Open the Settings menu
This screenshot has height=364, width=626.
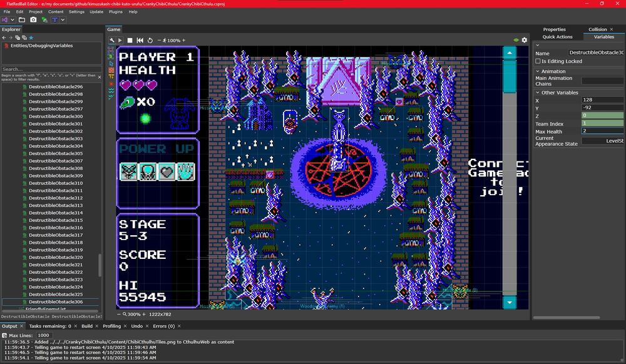(x=76, y=12)
